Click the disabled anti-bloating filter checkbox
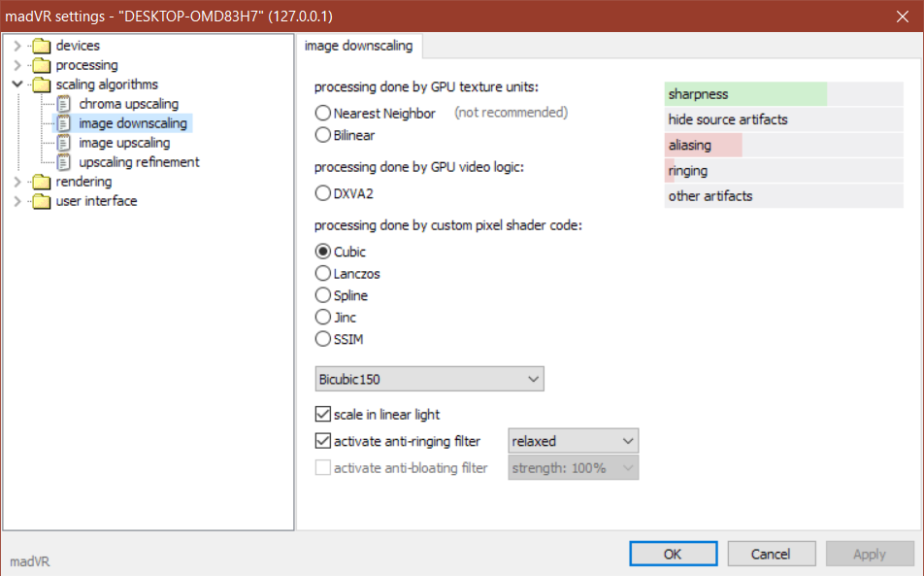 click(323, 467)
